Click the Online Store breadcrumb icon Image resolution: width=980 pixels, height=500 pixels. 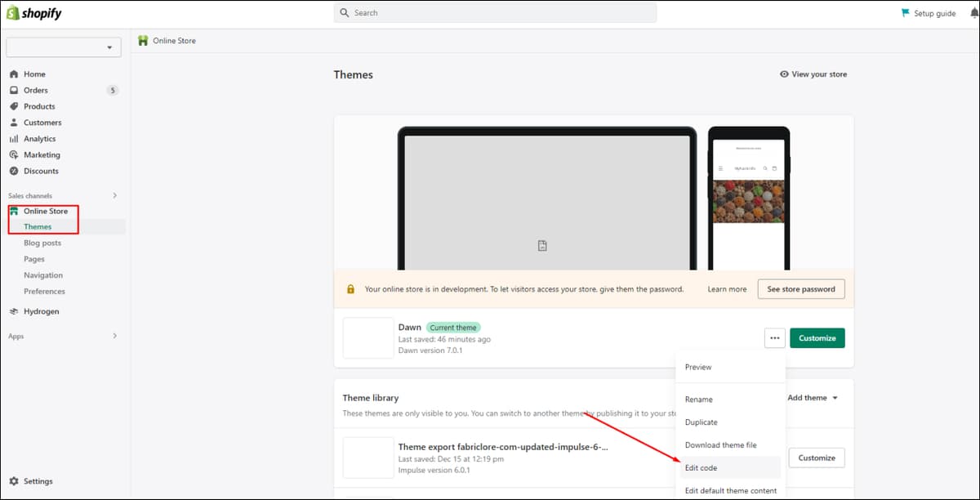(143, 41)
